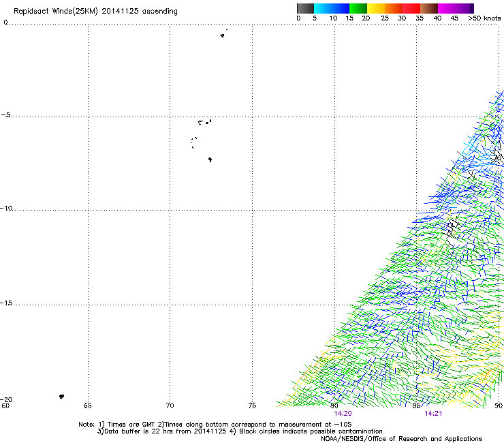
Task: Click the cyan 5-10 knots color swatch
Action: pyautogui.click(x=323, y=8)
